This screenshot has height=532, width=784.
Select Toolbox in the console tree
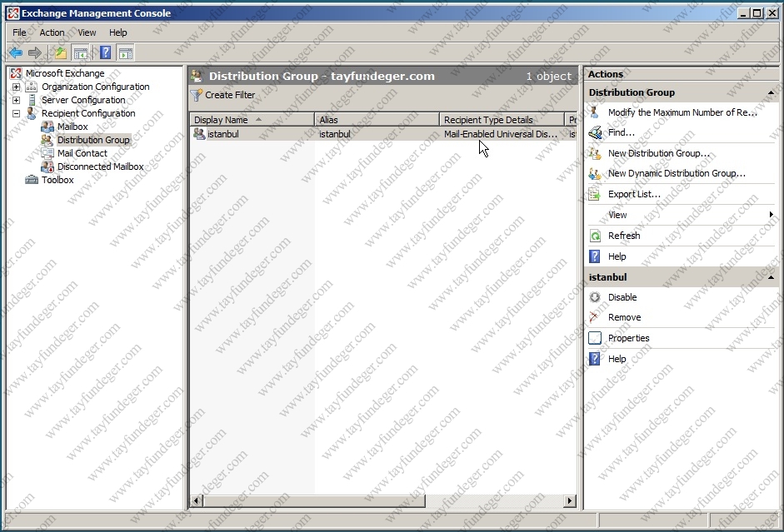click(x=57, y=180)
